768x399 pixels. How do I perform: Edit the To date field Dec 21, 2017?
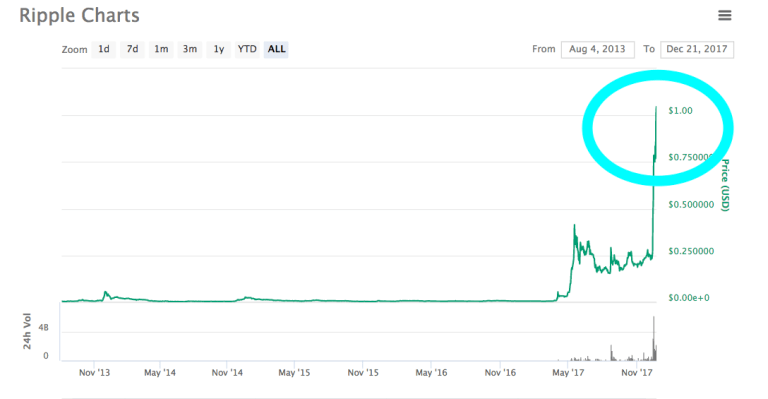pos(697,49)
